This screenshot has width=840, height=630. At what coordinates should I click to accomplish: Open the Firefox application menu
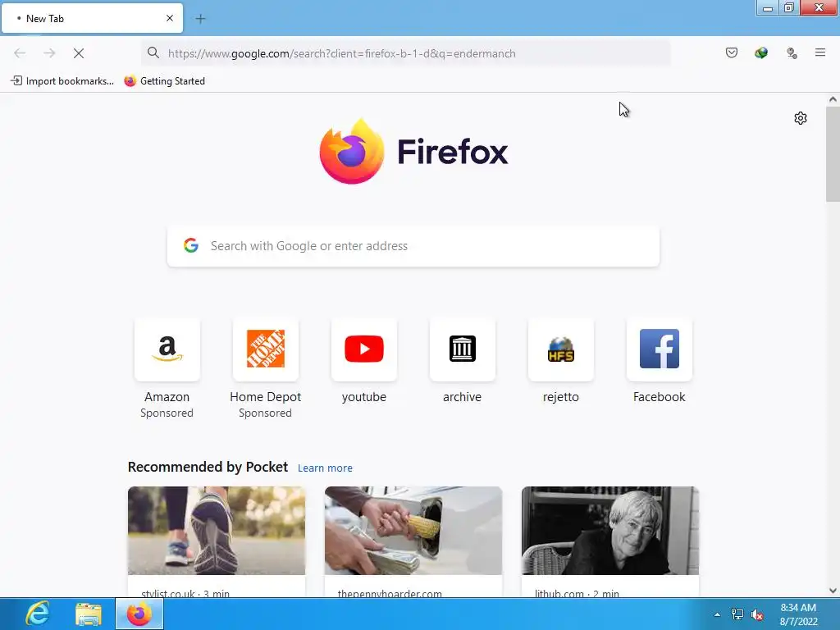coord(820,52)
